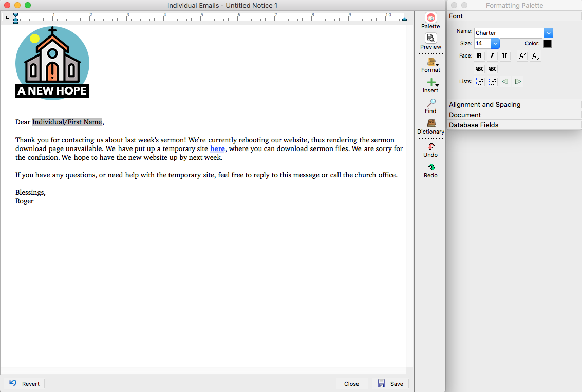Open the font Size dropdown

point(495,44)
